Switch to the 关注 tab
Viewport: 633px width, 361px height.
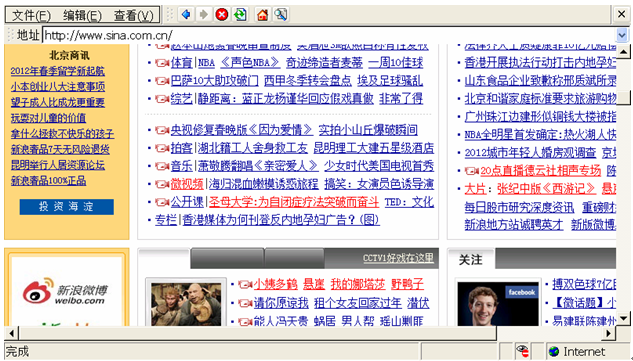470,259
